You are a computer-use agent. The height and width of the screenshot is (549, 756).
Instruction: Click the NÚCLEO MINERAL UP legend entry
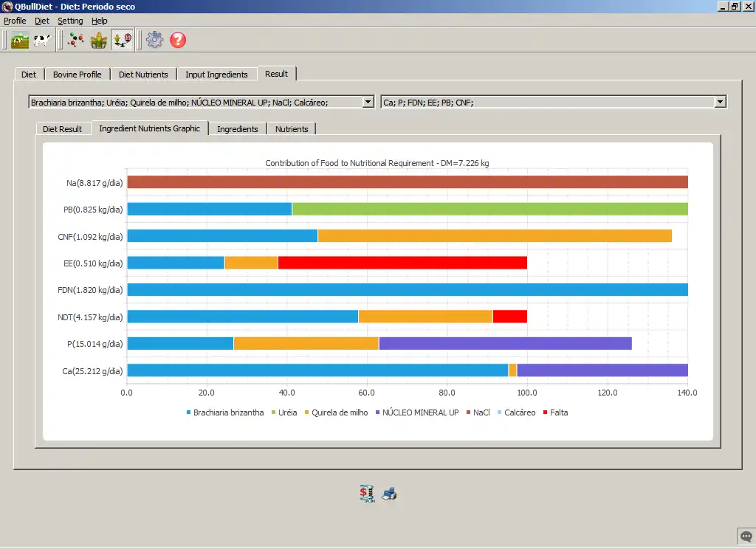tap(417, 412)
